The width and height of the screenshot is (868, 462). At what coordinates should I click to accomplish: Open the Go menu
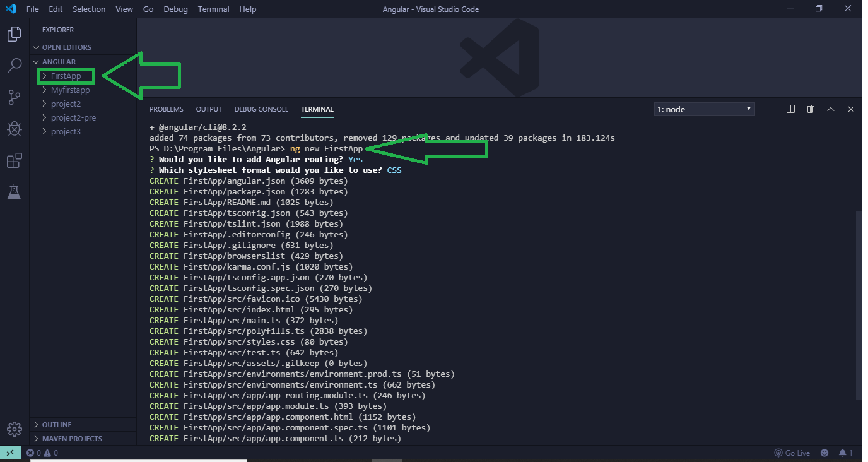pos(148,9)
